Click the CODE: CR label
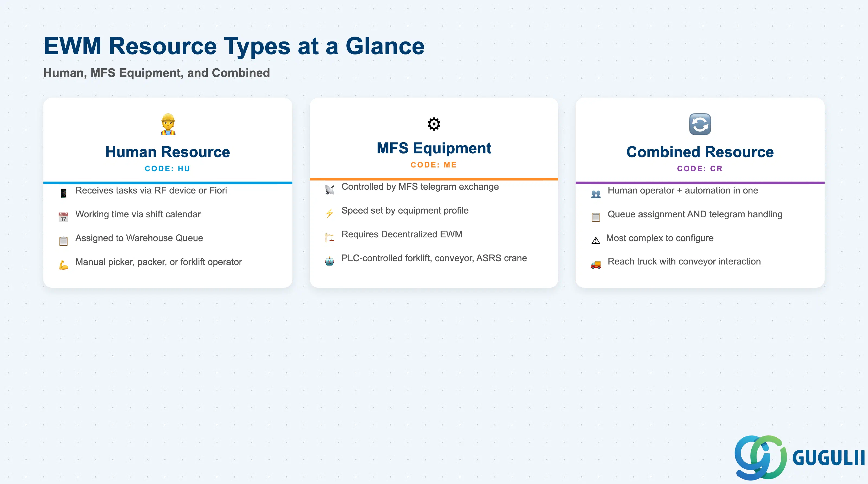 [x=700, y=169]
